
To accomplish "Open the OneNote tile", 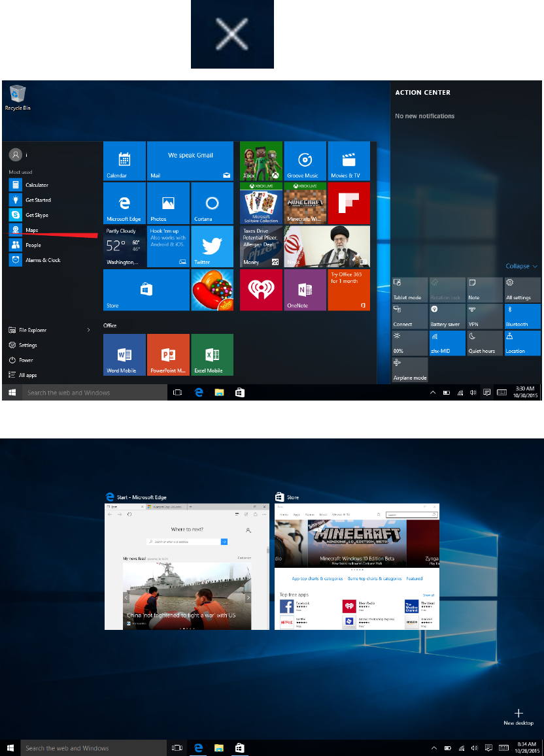I will [x=305, y=289].
